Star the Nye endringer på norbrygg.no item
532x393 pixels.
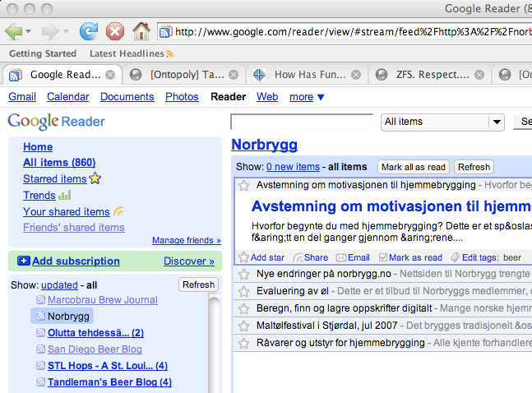pyautogui.click(x=243, y=274)
